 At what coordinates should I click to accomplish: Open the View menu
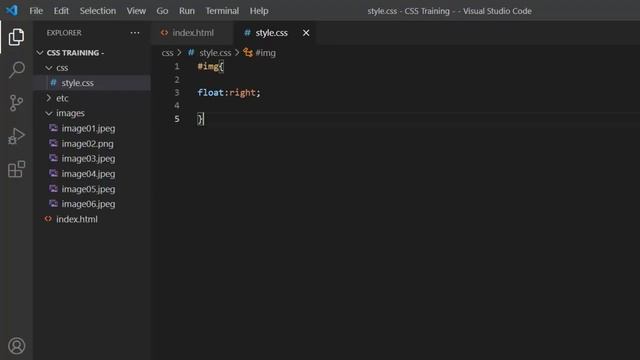tap(136, 11)
